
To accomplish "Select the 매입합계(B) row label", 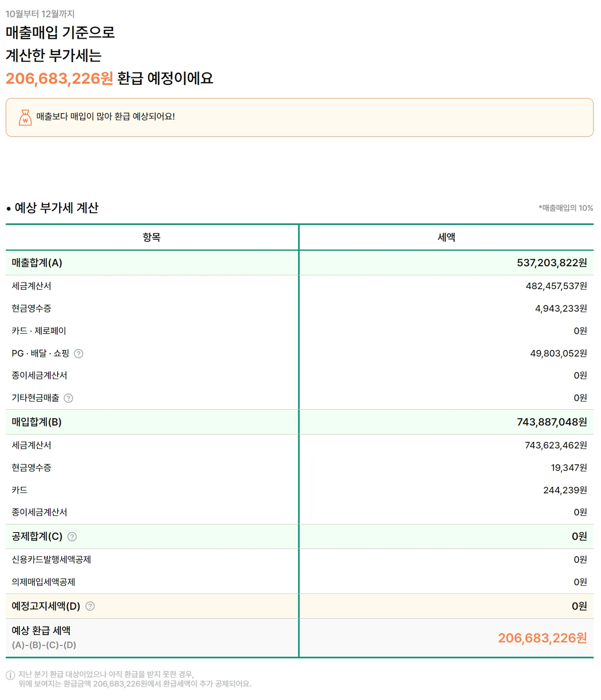I will [x=37, y=422].
